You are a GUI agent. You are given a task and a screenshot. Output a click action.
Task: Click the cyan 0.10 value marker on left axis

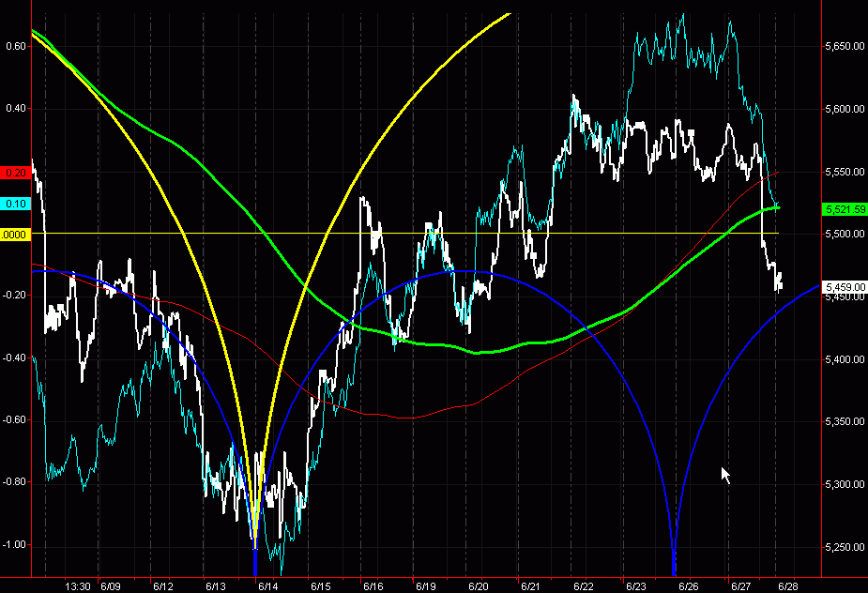point(16,204)
